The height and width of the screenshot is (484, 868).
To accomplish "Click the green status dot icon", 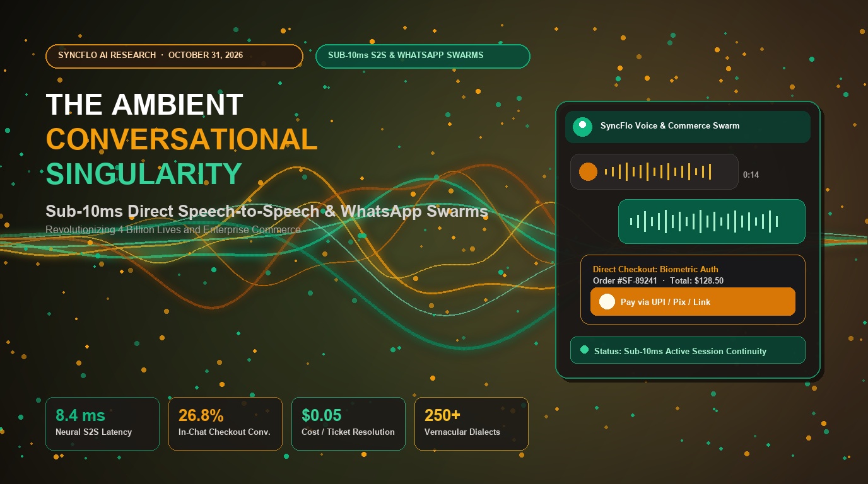I will (x=584, y=350).
